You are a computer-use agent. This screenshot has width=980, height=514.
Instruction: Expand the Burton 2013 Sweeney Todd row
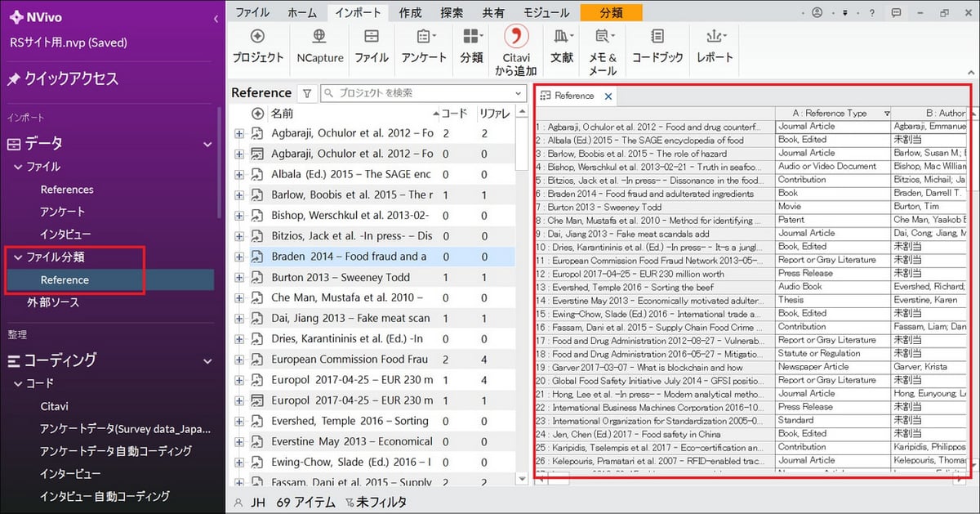tap(239, 277)
